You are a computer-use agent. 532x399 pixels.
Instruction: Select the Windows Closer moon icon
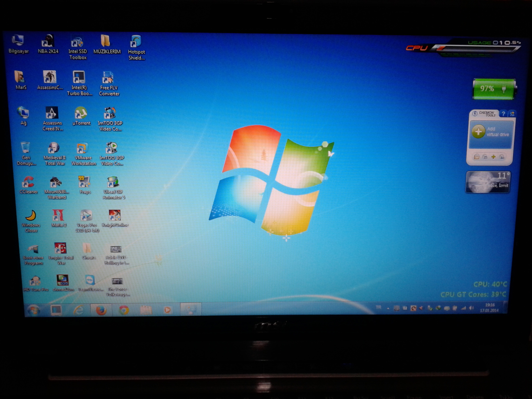(31, 221)
